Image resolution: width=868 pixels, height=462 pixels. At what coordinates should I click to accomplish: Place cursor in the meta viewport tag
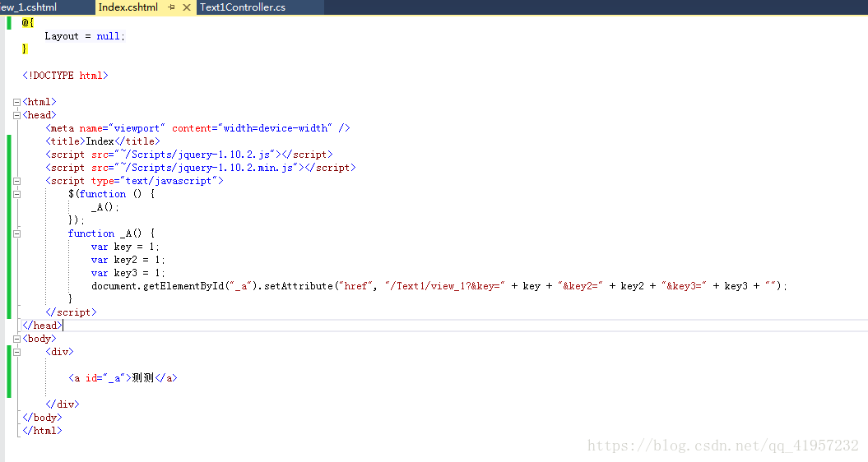(197, 127)
